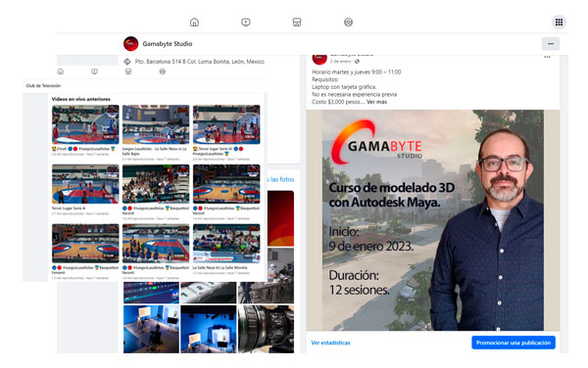Expand the post text with Ver más

pyautogui.click(x=376, y=102)
